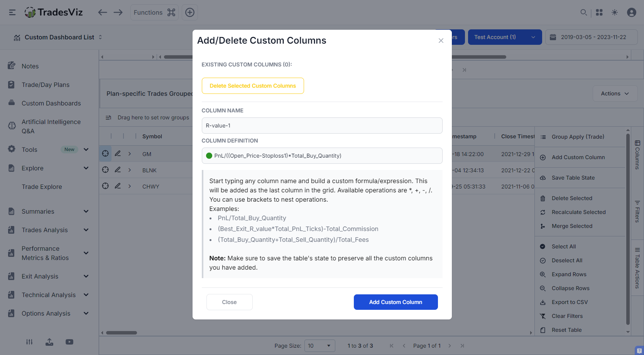Select Add Custom Column in actions panel

coord(578,157)
